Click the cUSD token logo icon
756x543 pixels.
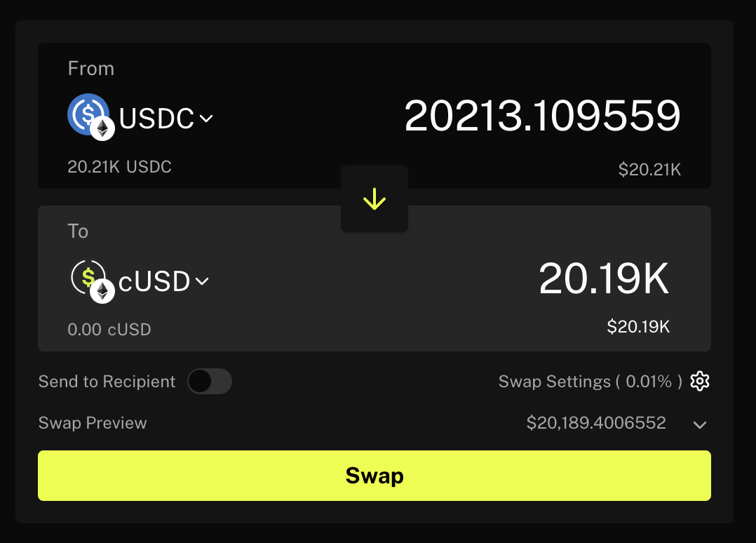[86, 276]
